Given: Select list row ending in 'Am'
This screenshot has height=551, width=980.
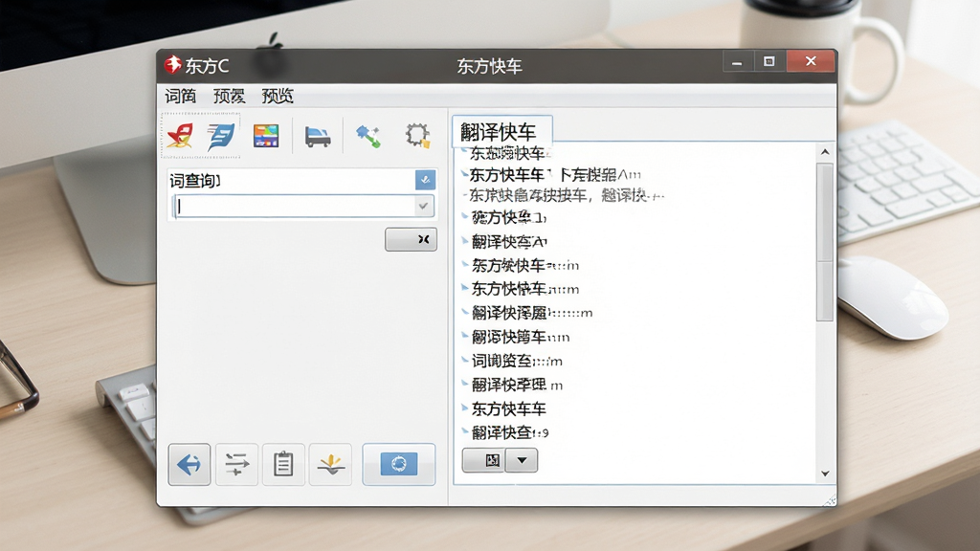Looking at the screenshot, I should coord(555,174).
